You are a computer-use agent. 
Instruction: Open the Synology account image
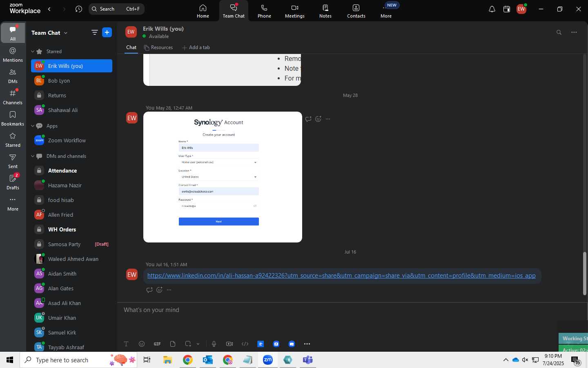pyautogui.click(x=223, y=177)
